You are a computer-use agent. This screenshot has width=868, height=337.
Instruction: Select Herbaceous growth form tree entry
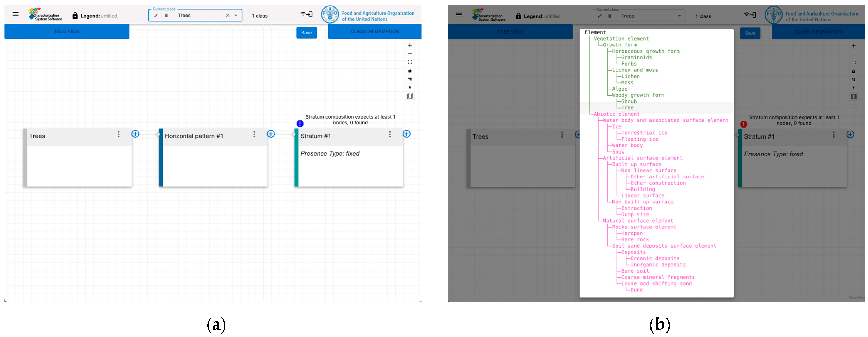[x=645, y=51]
